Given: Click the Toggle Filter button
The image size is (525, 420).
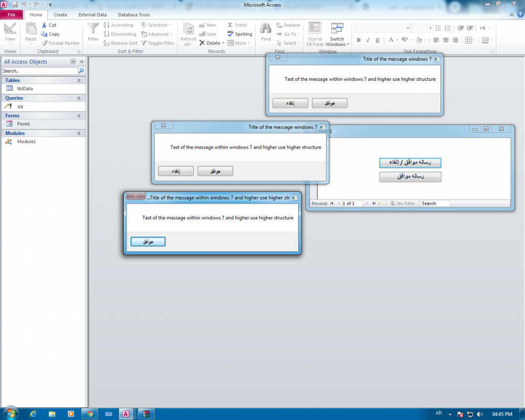Looking at the screenshot, I should coord(157,43).
